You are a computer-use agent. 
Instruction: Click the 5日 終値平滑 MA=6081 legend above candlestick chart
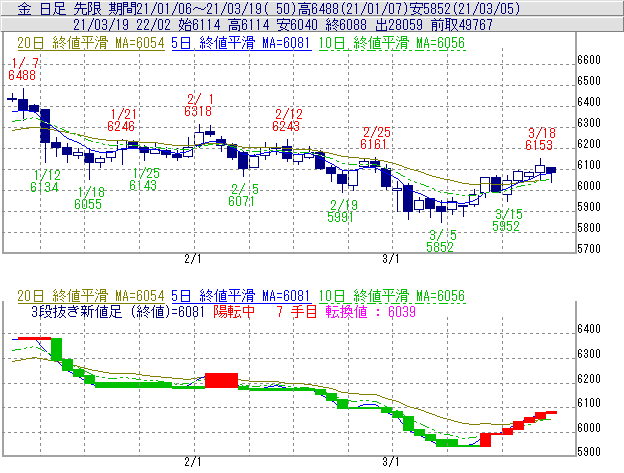241,43
